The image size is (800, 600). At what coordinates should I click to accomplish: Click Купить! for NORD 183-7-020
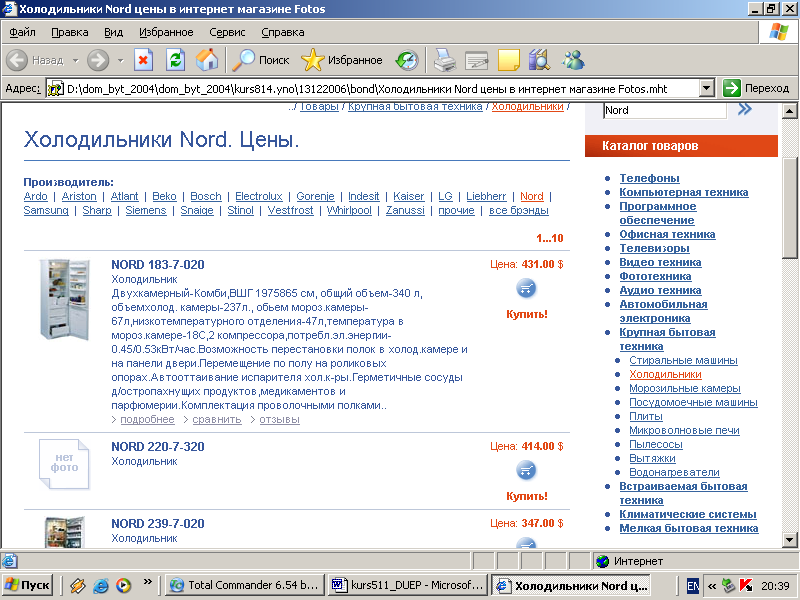pos(527,314)
